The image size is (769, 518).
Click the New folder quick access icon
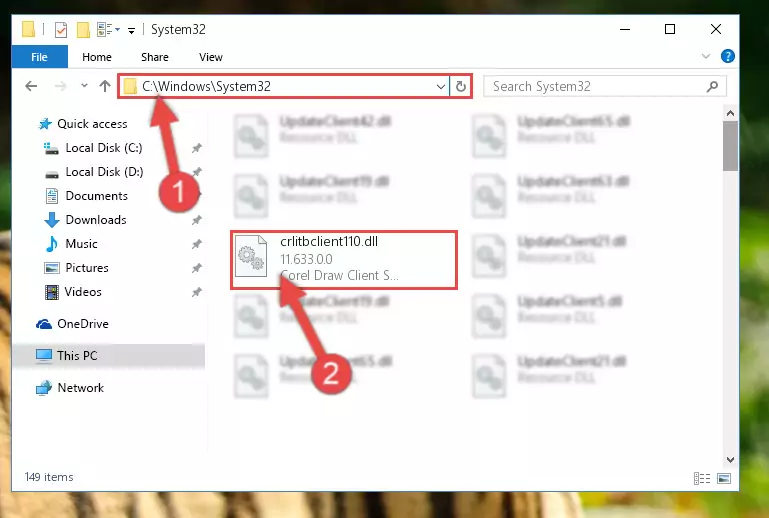pos(83,30)
